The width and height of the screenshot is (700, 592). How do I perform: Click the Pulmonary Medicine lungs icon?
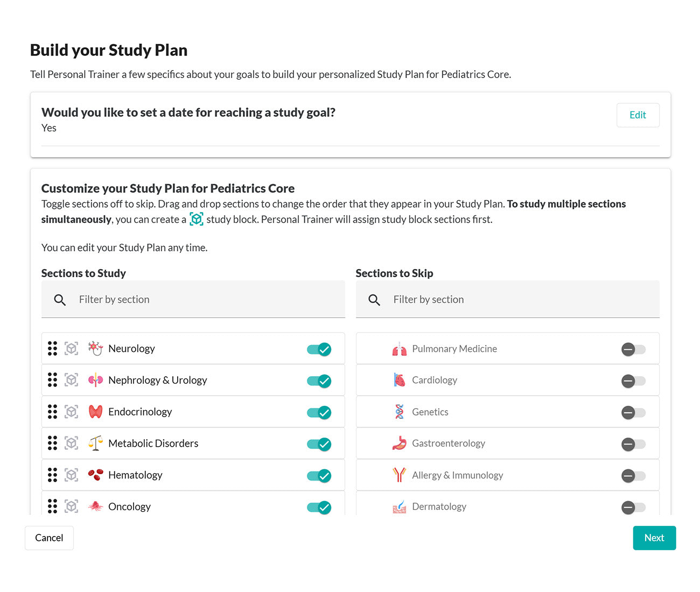pyautogui.click(x=399, y=349)
